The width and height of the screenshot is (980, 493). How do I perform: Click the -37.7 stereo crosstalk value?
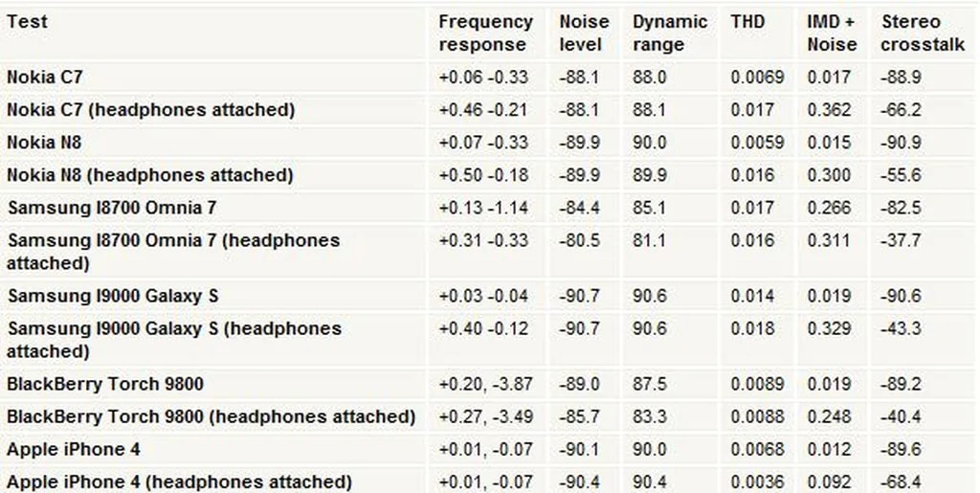(901, 239)
